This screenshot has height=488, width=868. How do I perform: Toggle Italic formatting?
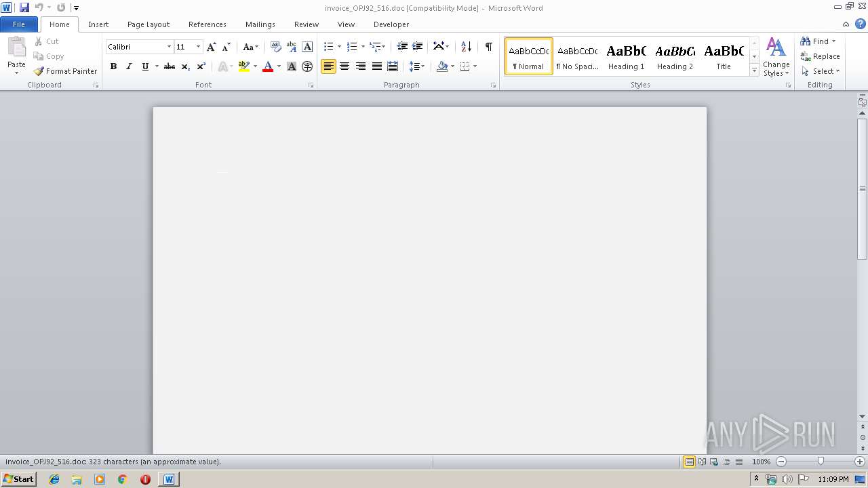point(129,66)
